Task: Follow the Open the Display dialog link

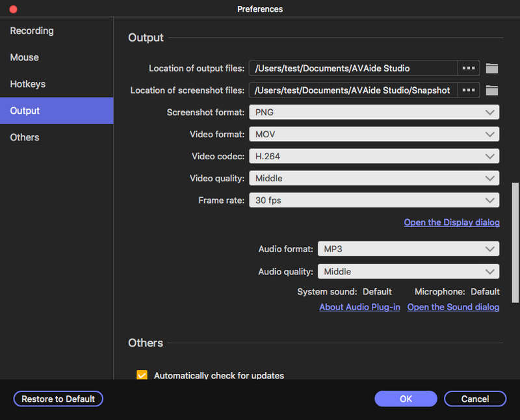Action: (x=452, y=222)
